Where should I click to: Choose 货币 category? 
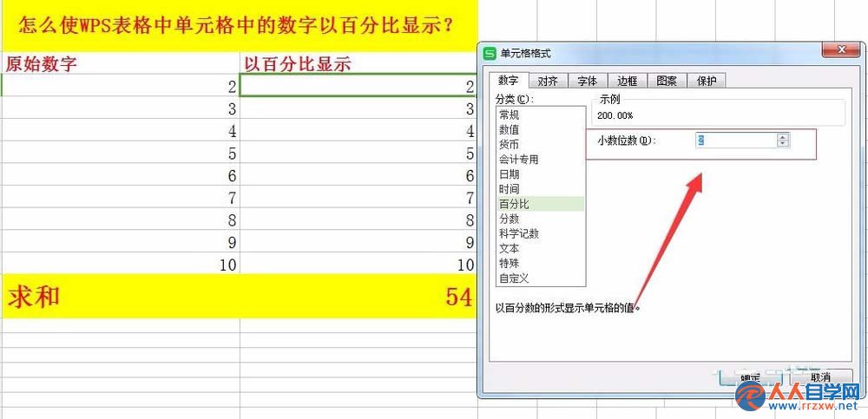tap(540, 145)
